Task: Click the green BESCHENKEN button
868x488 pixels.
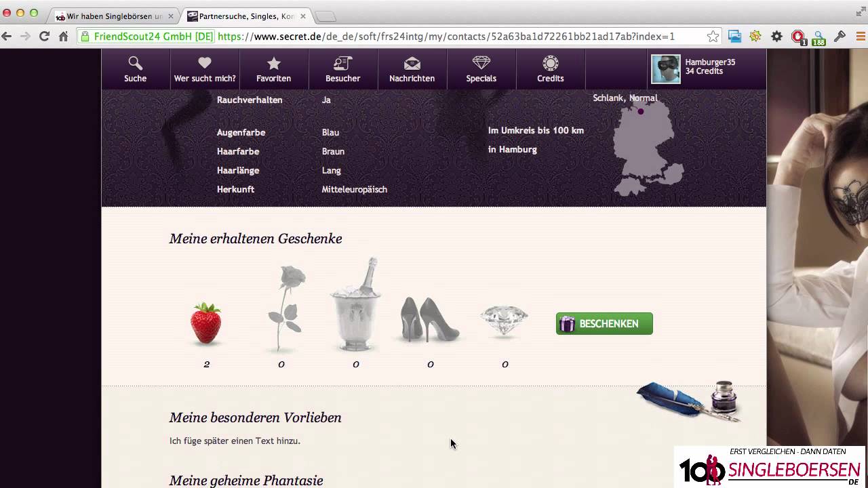Action: point(604,323)
